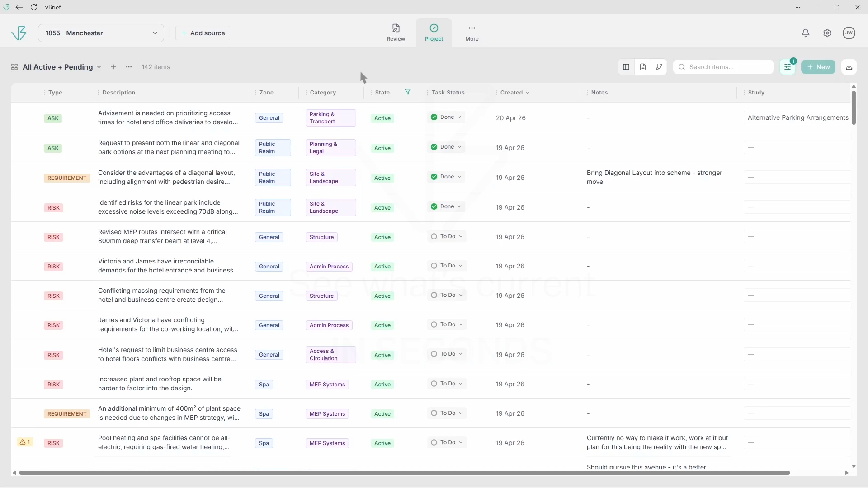Switch to document view icon
This screenshot has height=488, width=868.
pos(642,67)
